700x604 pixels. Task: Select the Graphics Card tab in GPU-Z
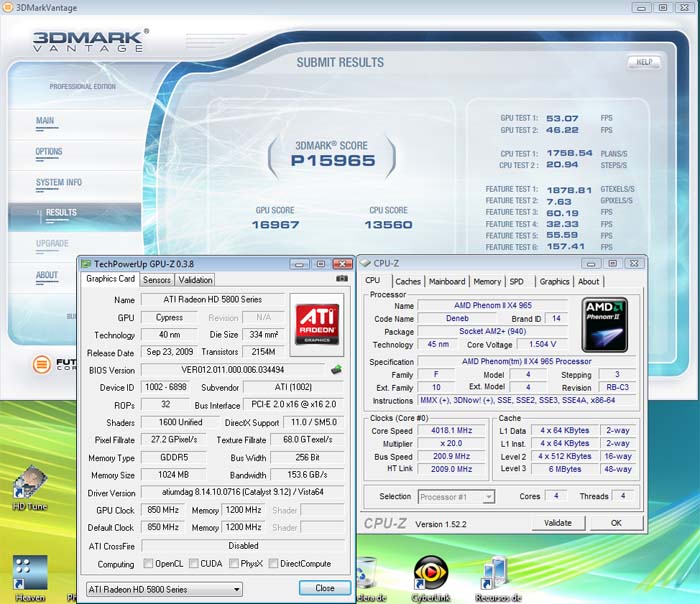110,279
